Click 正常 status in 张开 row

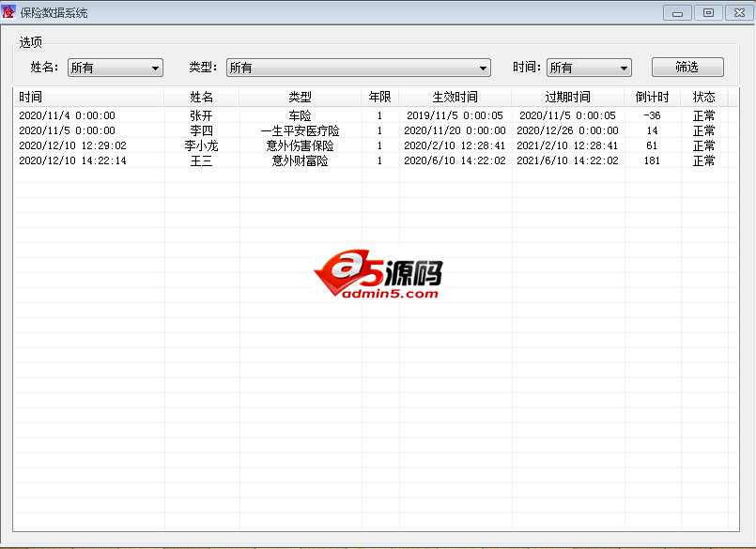click(x=704, y=115)
